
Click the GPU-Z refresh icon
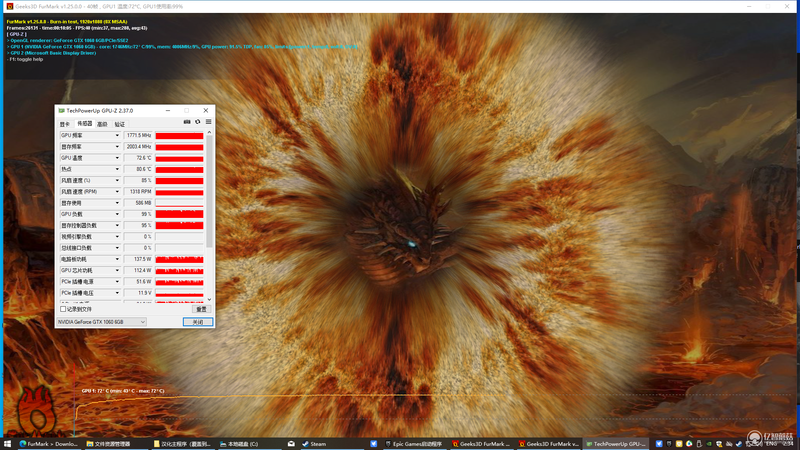[197, 122]
